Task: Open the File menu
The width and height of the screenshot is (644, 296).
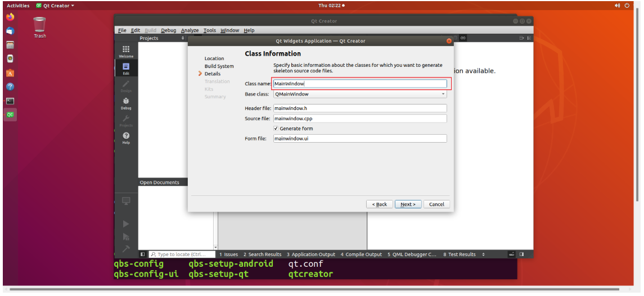Action: 122,30
